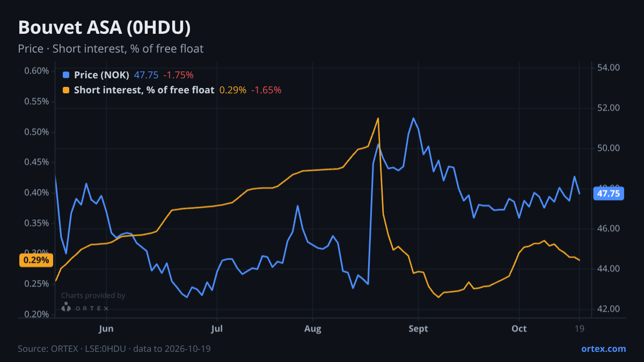This screenshot has width=644, height=362.
Task: Click the source line with data date
Action: pos(114,349)
